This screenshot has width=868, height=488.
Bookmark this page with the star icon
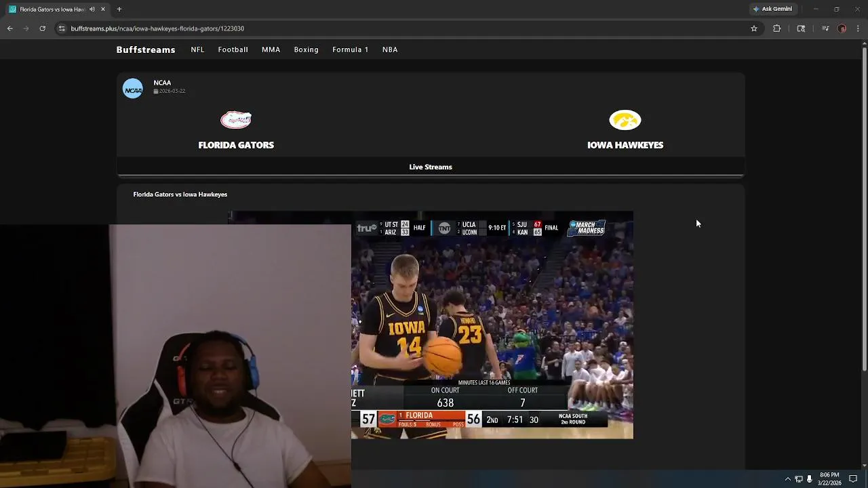(x=754, y=28)
